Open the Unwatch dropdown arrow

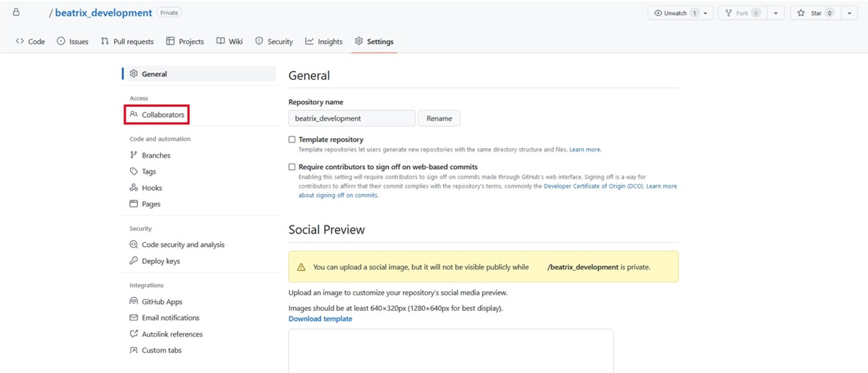tap(706, 13)
